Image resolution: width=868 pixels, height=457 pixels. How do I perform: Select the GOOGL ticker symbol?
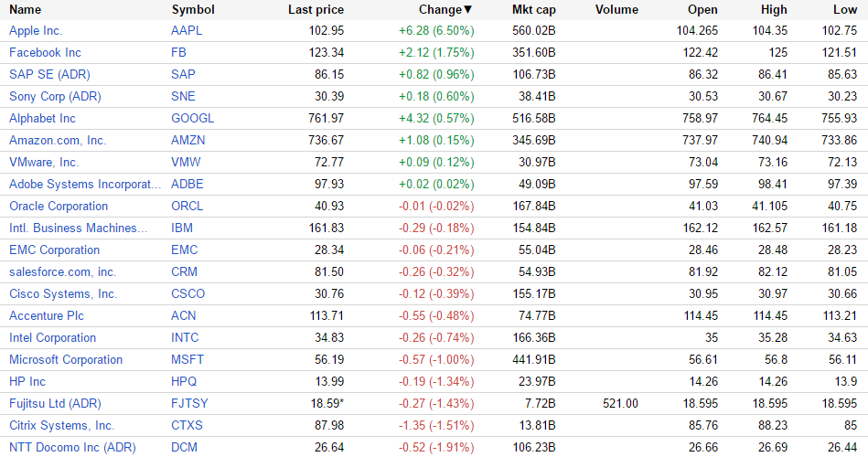click(192, 118)
